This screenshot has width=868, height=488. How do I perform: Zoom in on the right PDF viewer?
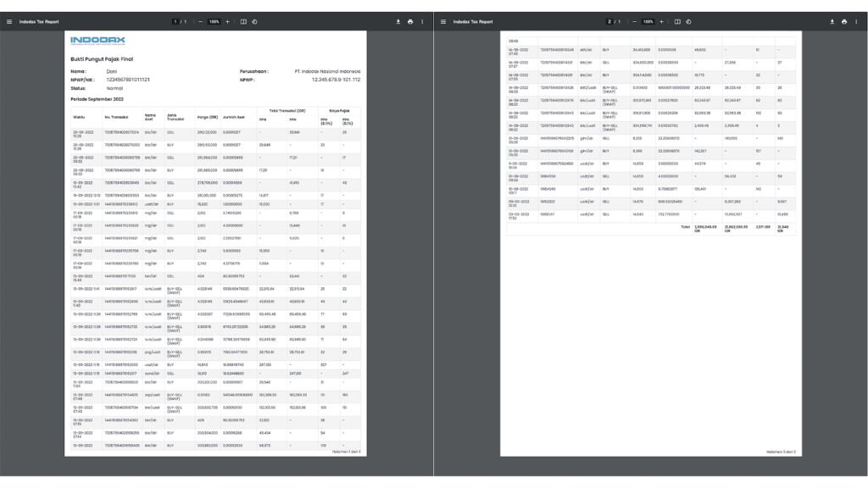(661, 21)
